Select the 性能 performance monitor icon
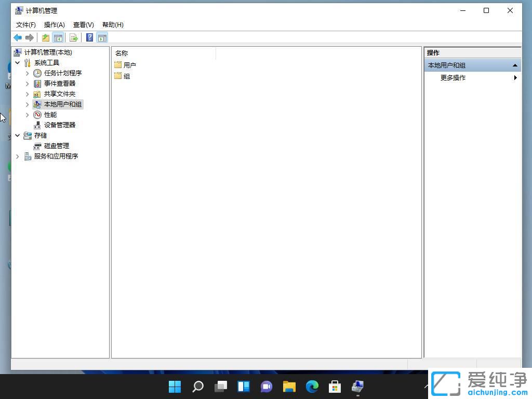532x399 pixels. click(x=37, y=114)
